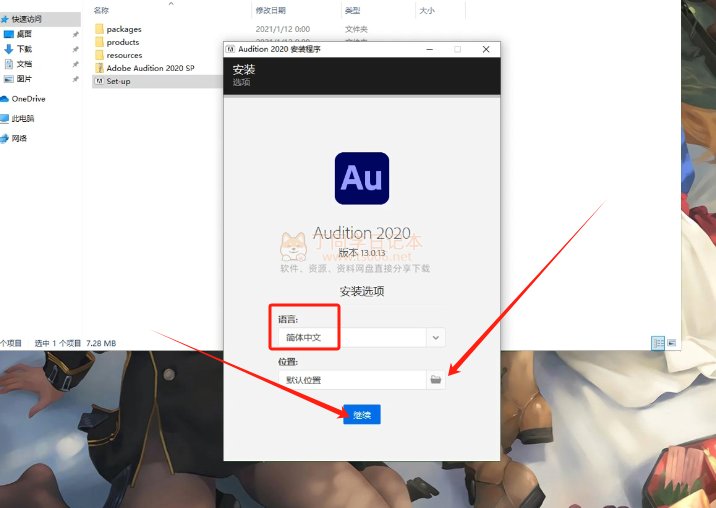Click the resources folder icon
This screenshot has width=716, height=508.
click(100, 55)
